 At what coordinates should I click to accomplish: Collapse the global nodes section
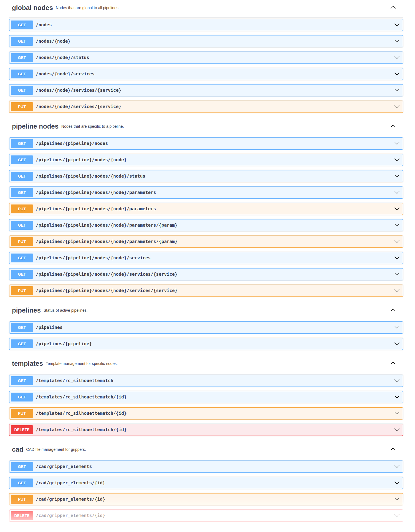click(393, 8)
